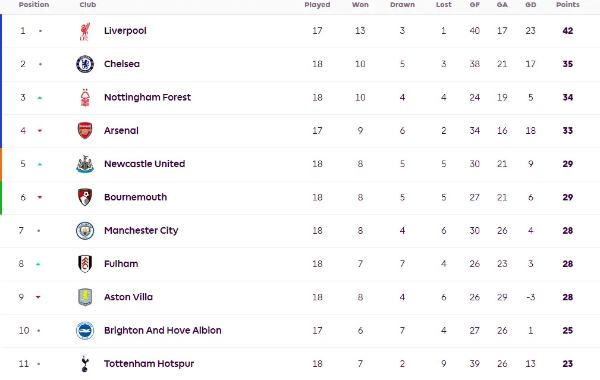
Task: Click the Liverpool club crest
Action: pos(85,31)
